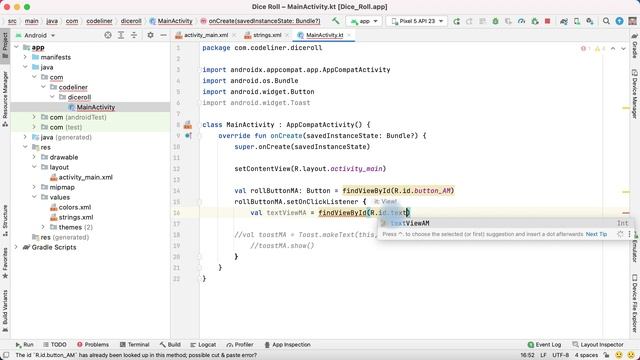Viewport: 640px width, 360px height.
Task: Open the Event Log button
Action: pos(544,344)
